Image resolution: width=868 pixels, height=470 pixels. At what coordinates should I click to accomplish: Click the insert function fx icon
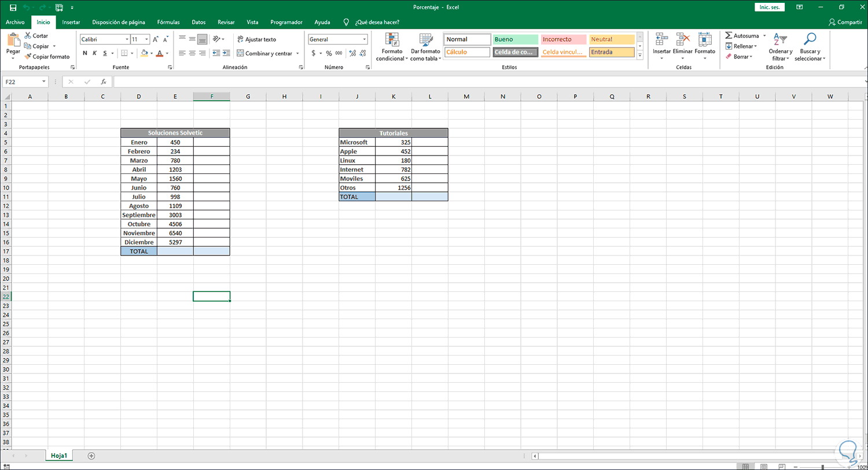(x=104, y=82)
